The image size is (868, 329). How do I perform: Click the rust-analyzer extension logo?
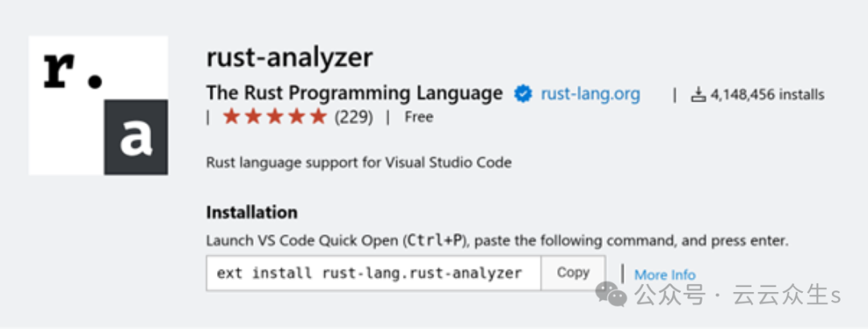click(x=98, y=105)
